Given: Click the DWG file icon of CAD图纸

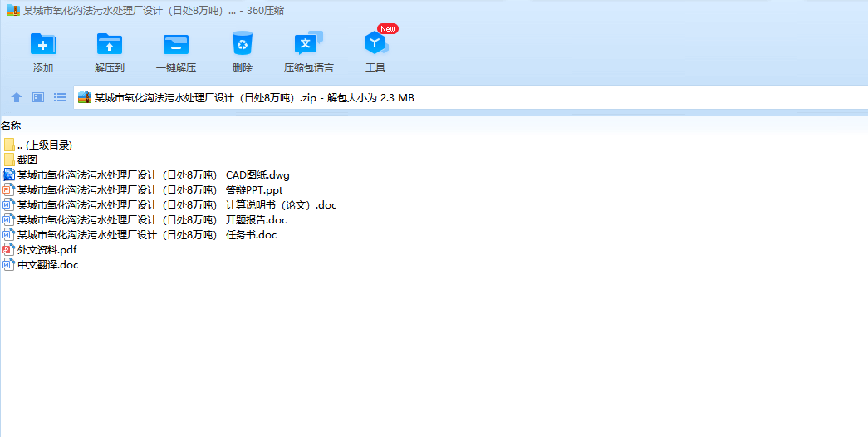Looking at the screenshot, I should pyautogui.click(x=9, y=175).
